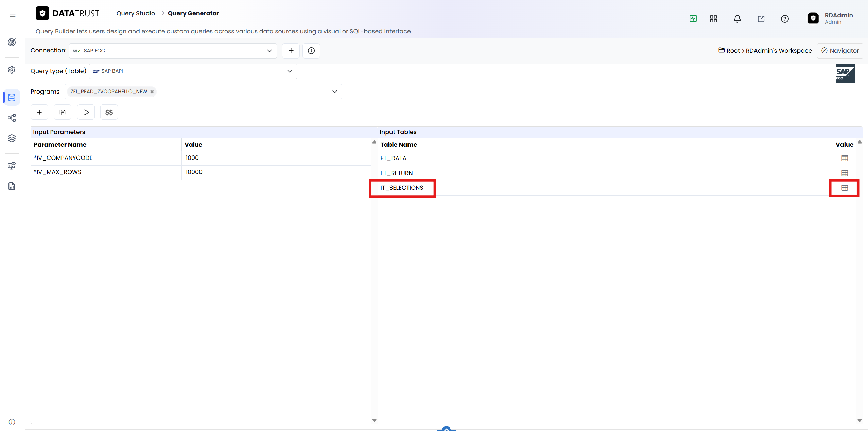Open ET_RETURN table value icon

tap(845, 173)
